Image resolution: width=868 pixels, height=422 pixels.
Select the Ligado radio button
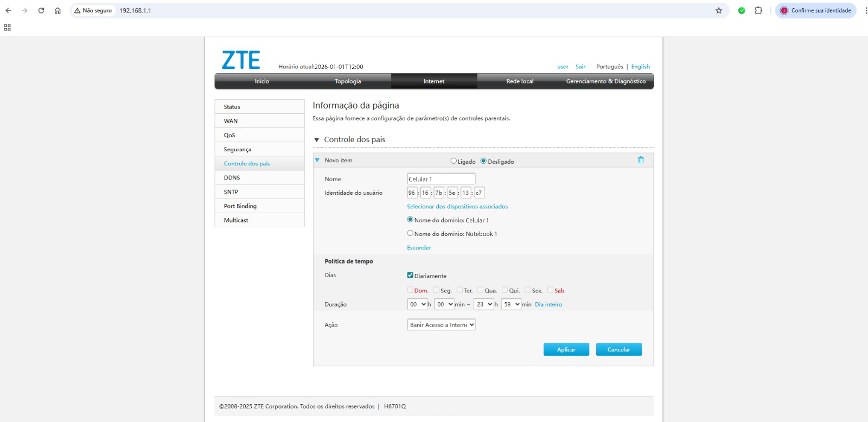(x=454, y=161)
